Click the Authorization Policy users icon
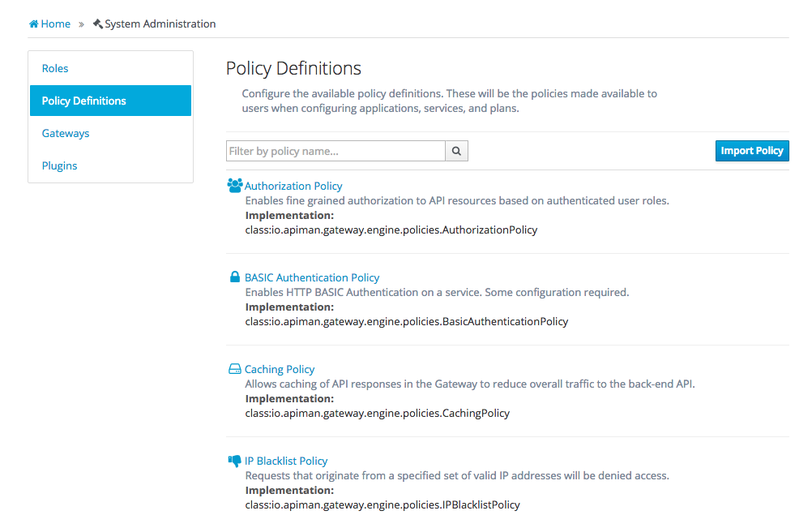The height and width of the screenshot is (528, 812). pyautogui.click(x=235, y=186)
